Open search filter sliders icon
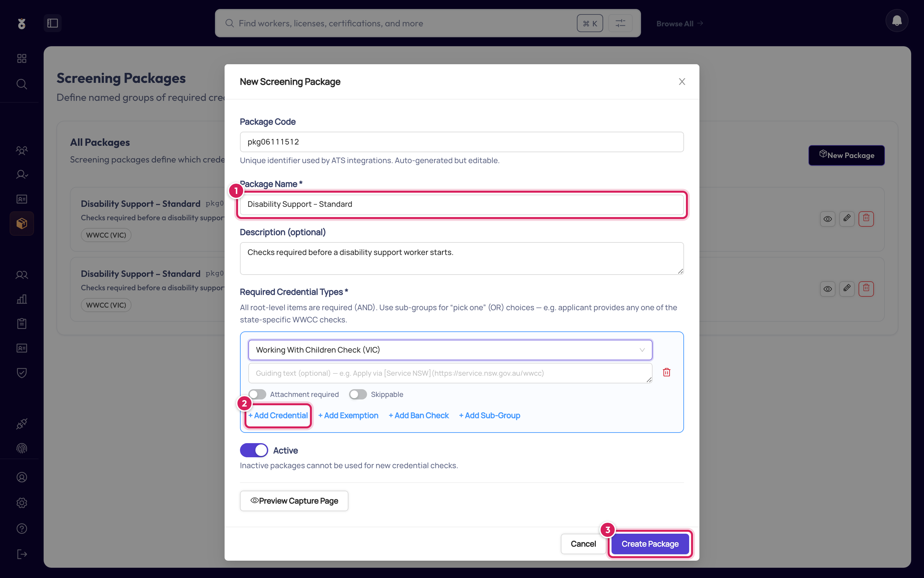Image resolution: width=924 pixels, height=578 pixels. (620, 23)
